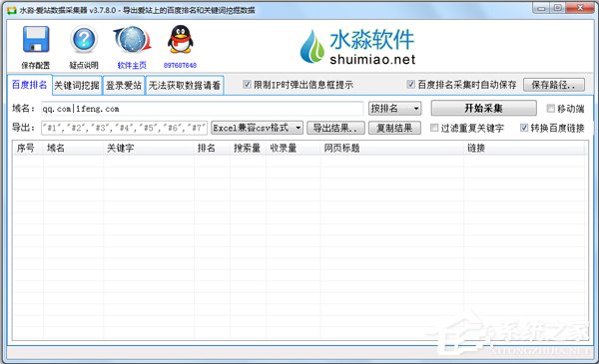This screenshot has width=599, height=364.
Task: Switch to the 登录爱站 tab
Action: point(124,85)
